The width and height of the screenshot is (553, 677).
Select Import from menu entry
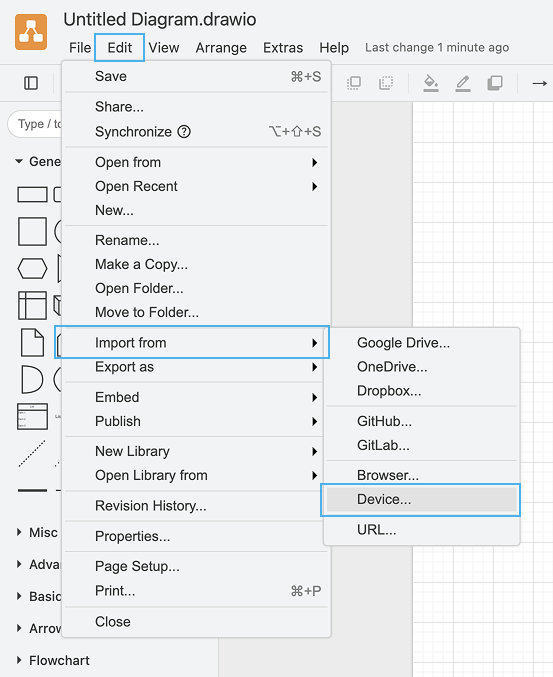click(192, 342)
